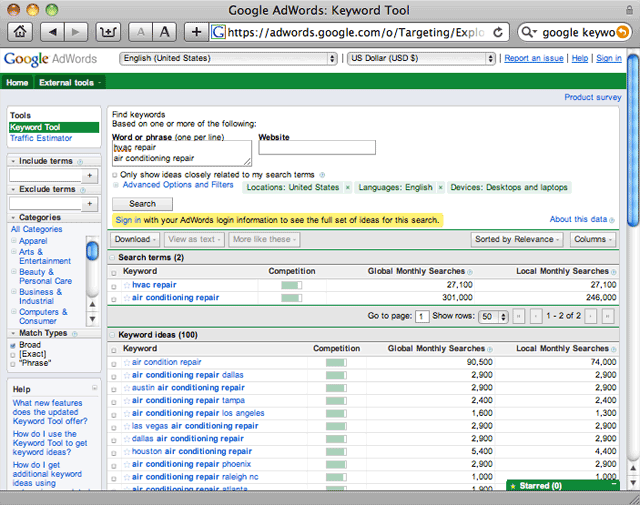Uncheck the Broad match type
The width and height of the screenshot is (640, 505).
point(13,346)
